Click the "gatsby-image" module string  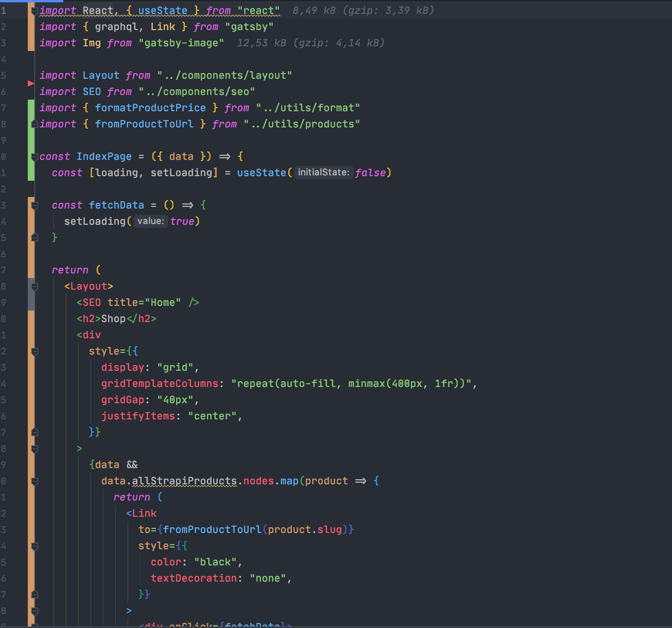click(x=181, y=43)
